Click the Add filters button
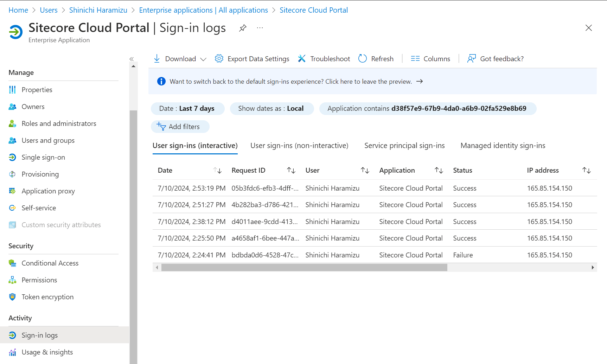607x364 pixels. pyautogui.click(x=180, y=127)
